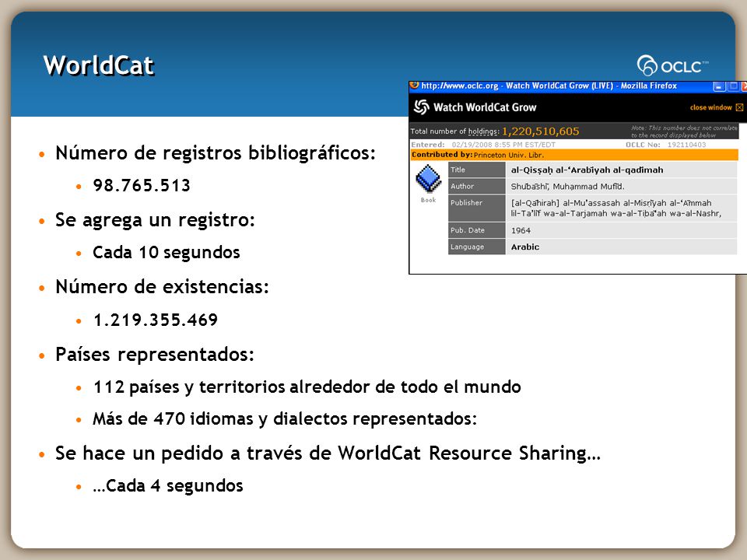Click the value 98.765.513
The height and width of the screenshot is (560, 747).
[142, 185]
